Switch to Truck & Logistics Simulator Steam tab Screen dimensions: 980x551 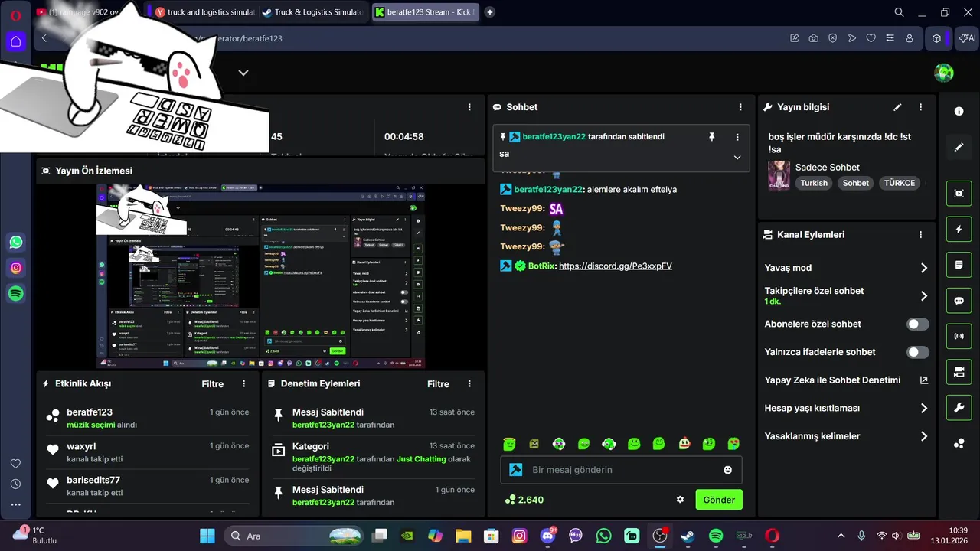313,12
